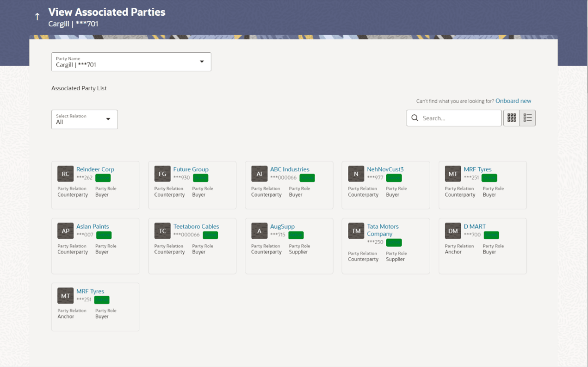Click the Associated Party List heading
This screenshot has width=588, height=367.
79,88
